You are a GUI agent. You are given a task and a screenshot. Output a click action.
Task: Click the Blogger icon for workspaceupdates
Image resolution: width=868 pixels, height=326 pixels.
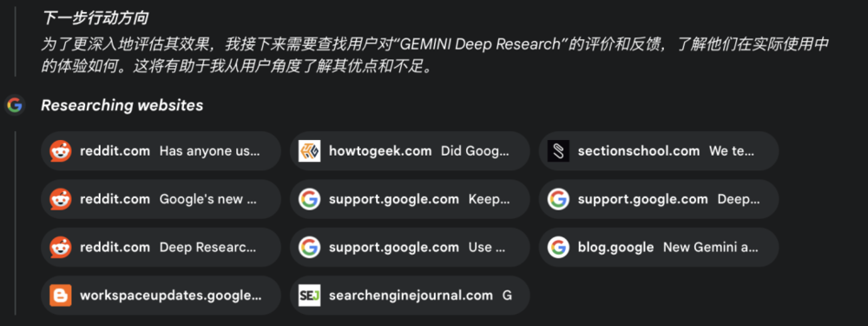point(61,296)
